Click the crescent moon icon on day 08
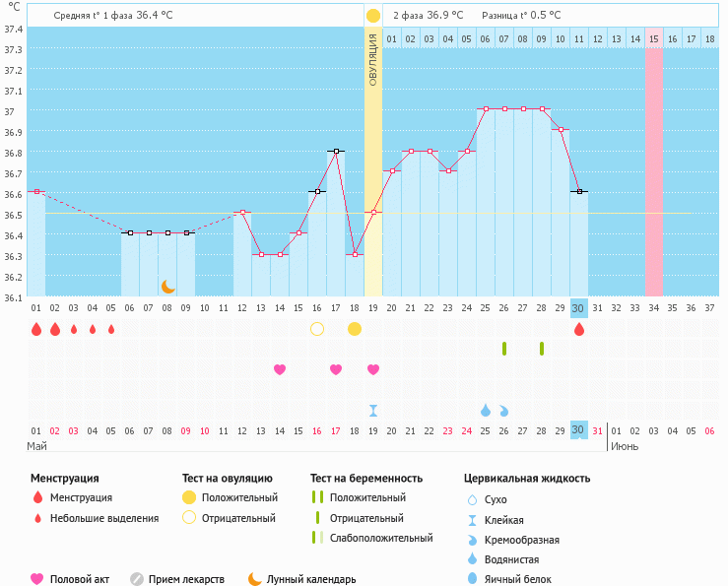Viewport: 728px width, 586px height. click(x=168, y=286)
